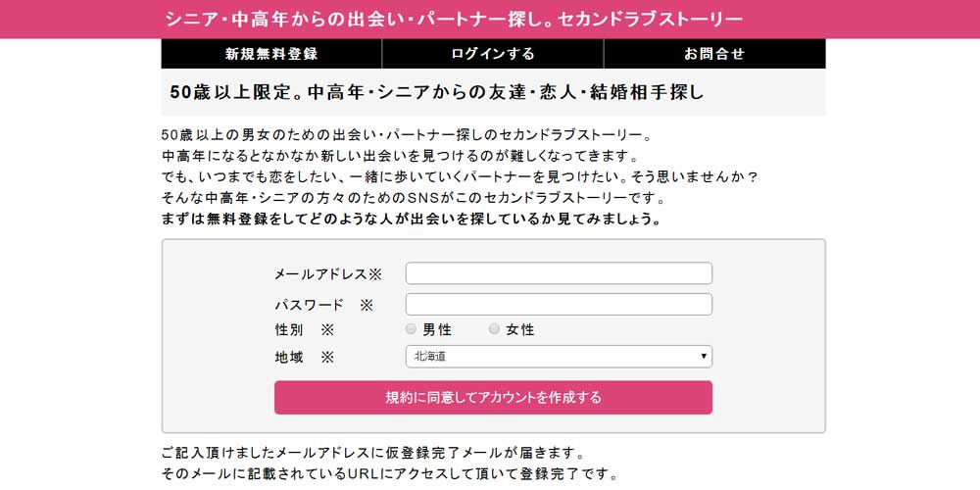Click the ご記入頂きましたメールアドレス notice text

372,455
